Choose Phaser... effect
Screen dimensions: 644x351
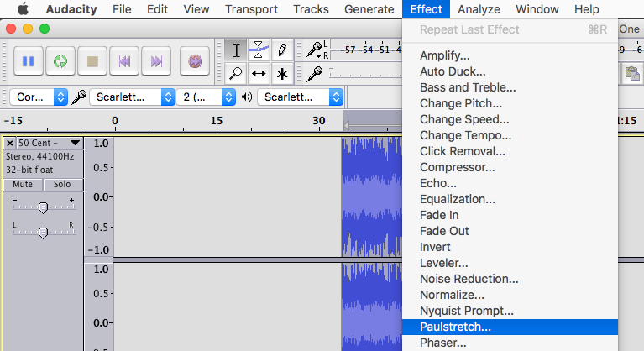point(510,343)
